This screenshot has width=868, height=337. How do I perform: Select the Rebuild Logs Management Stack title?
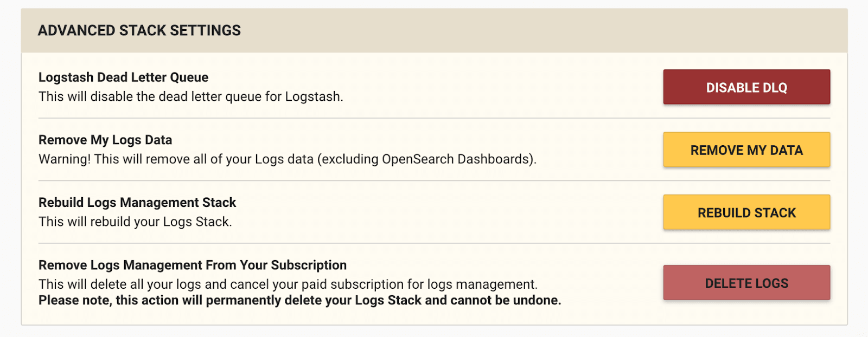point(137,202)
